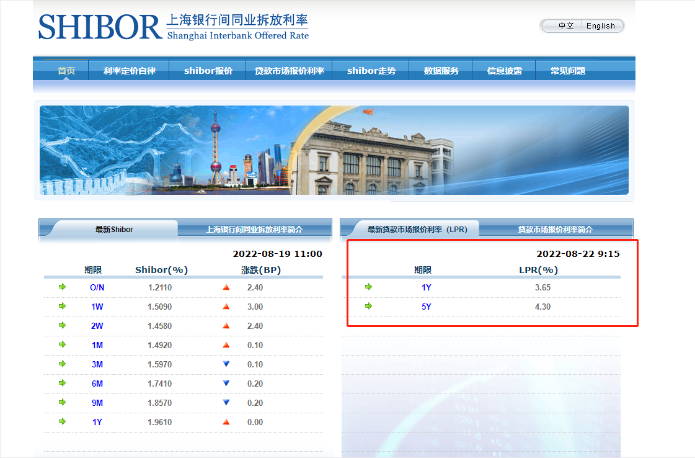Screen dimensions: 695x458
Task: Click the Shibor rate 1.9610
Action: pos(160,422)
